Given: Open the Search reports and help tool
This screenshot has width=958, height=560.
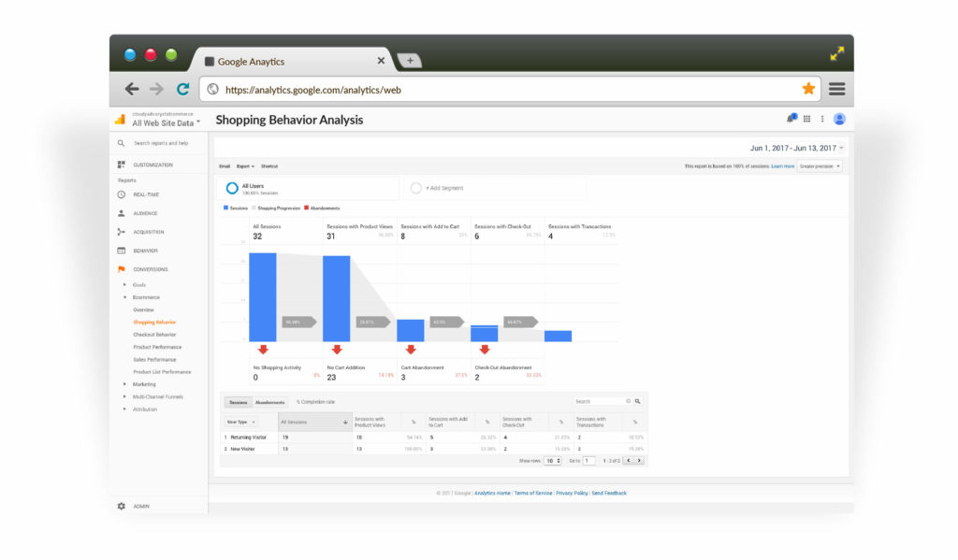Looking at the screenshot, I should (123, 142).
